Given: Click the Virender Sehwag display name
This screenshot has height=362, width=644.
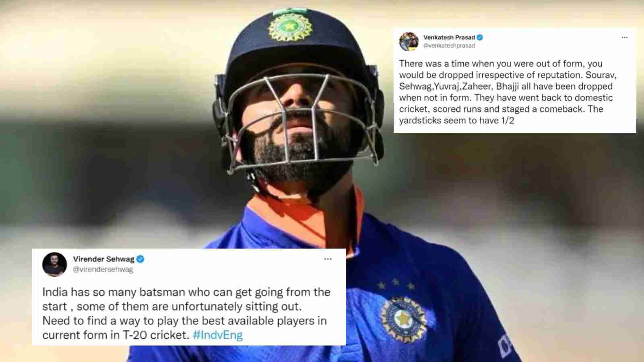Looking at the screenshot, I should 104,259.
